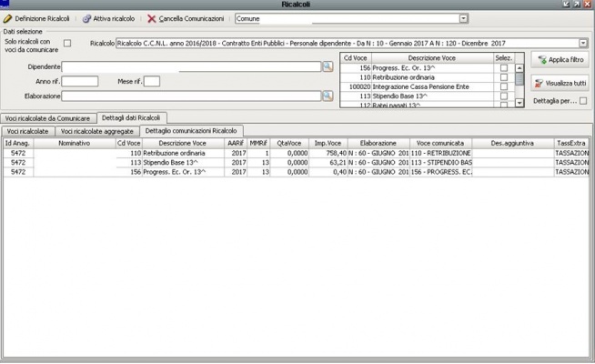Tick Selez. box for Integrazione Cassa Pensione Ente
The height and width of the screenshot is (364, 595).
pos(504,86)
